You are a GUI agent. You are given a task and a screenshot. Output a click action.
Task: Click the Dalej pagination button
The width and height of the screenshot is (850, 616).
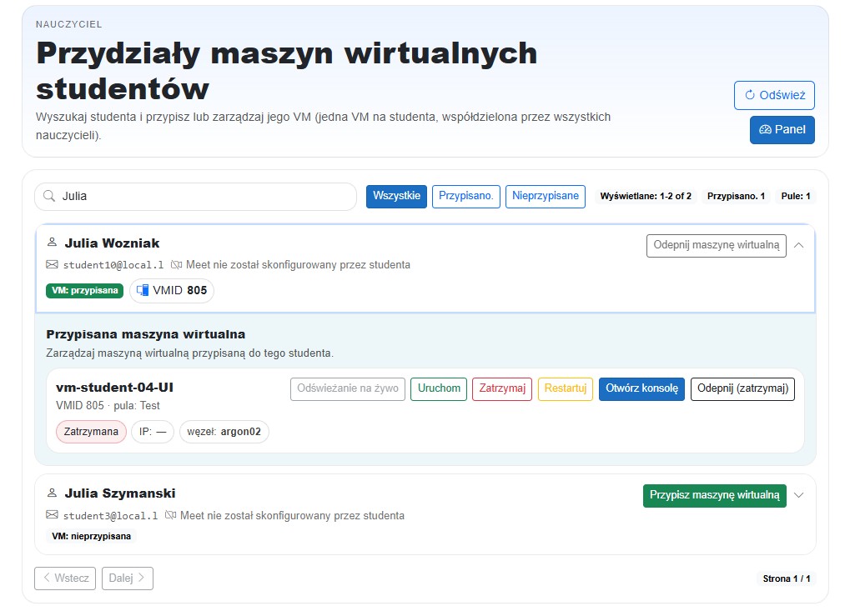126,578
